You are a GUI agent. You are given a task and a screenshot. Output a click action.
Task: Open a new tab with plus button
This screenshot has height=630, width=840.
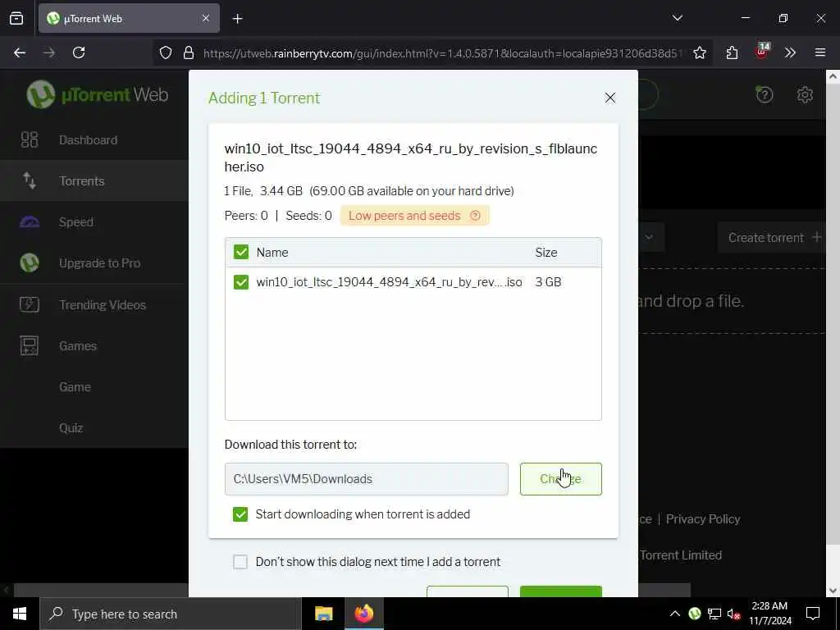coord(237,19)
